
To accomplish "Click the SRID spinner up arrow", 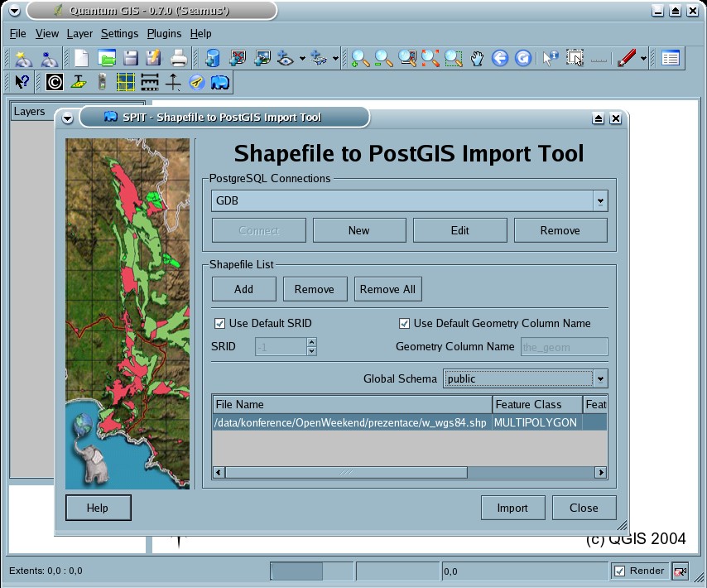I will click(311, 342).
